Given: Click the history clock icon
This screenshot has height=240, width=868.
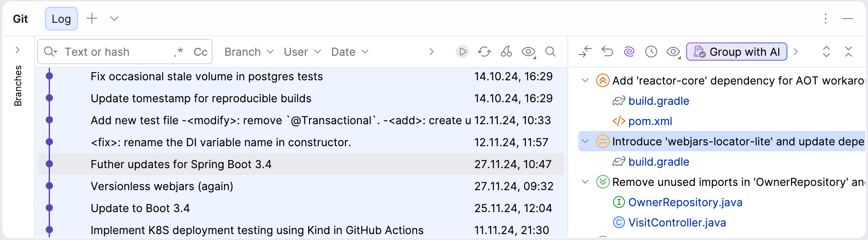Looking at the screenshot, I should [x=651, y=52].
